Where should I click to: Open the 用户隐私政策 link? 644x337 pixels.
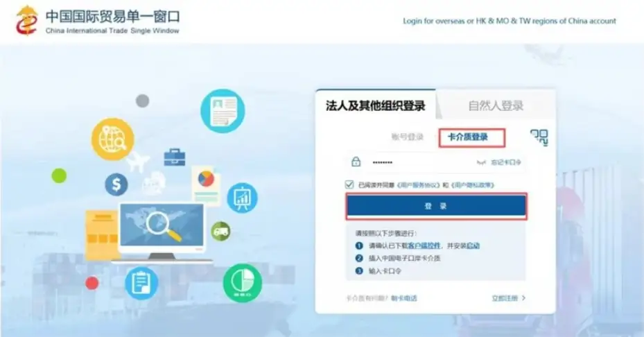(x=472, y=185)
